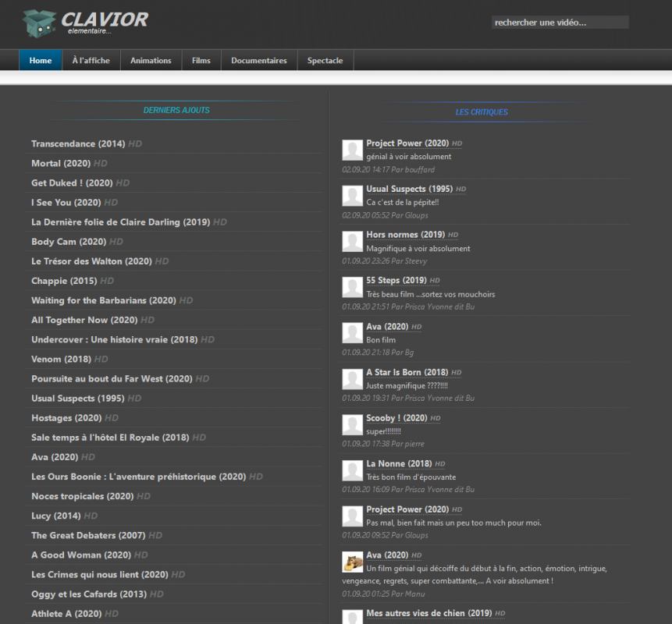Open Ava (2020) title in Bg's review

pos(387,327)
